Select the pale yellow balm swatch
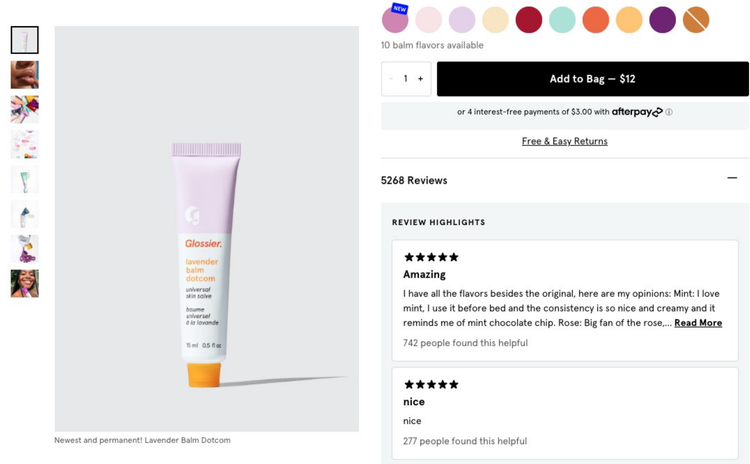This screenshot has width=750, height=464. [x=495, y=20]
